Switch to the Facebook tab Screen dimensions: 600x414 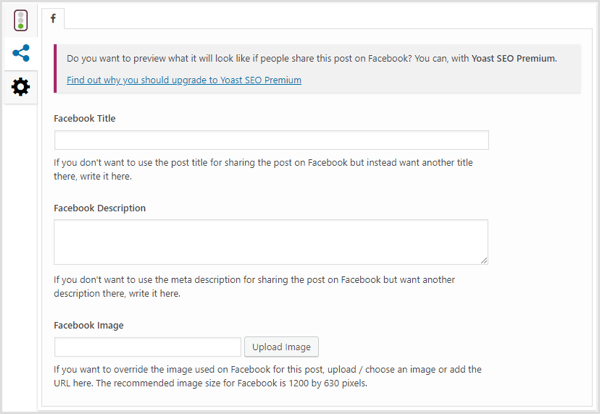[53, 18]
